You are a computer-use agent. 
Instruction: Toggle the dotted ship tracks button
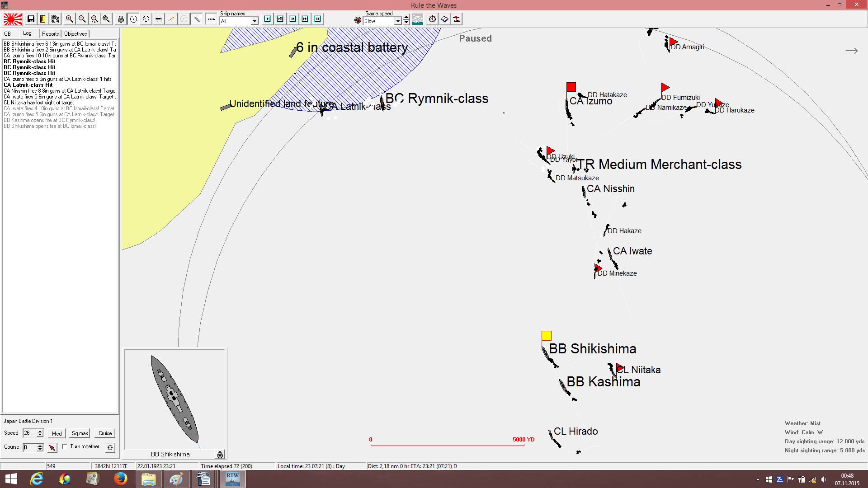212,19
